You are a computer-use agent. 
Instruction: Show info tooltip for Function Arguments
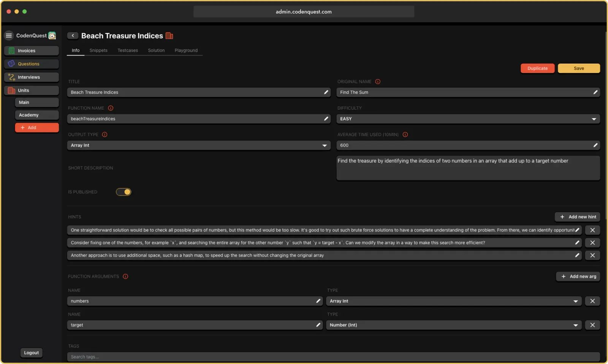click(125, 276)
